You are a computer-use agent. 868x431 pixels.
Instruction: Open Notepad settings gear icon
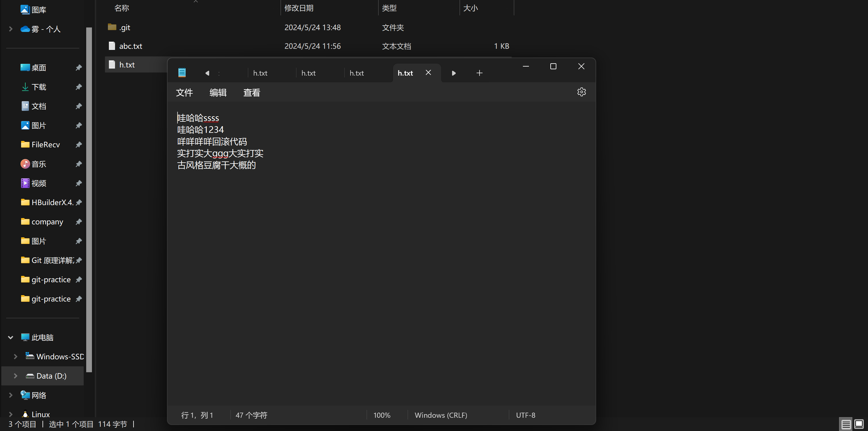tap(581, 92)
